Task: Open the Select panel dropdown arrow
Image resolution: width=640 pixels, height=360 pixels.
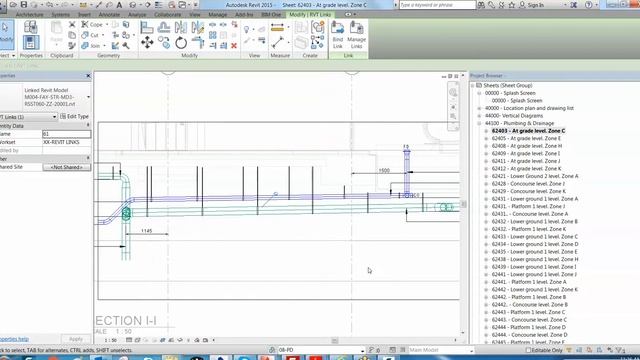Action: pyautogui.click(x=13, y=56)
